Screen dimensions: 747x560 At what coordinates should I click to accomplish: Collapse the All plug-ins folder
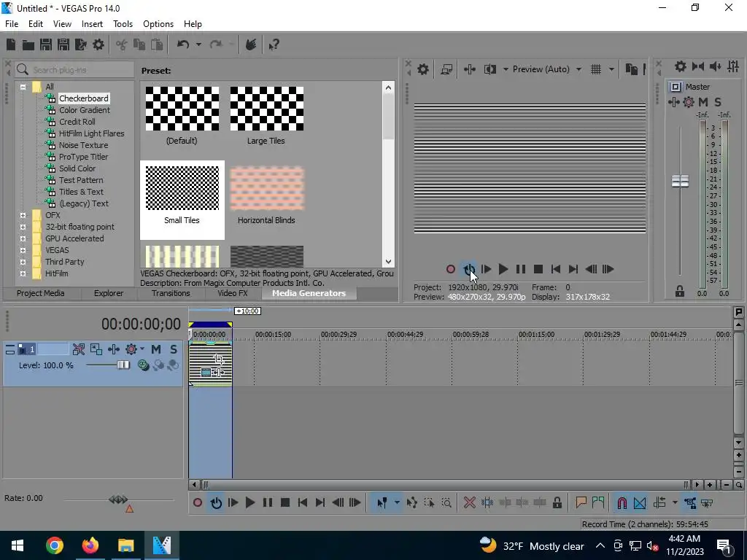pos(23,87)
